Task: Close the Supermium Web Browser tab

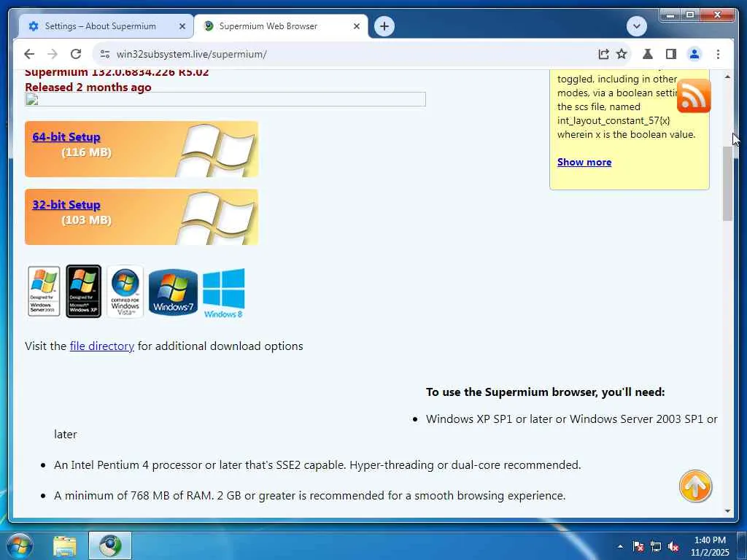Action: coord(356,26)
